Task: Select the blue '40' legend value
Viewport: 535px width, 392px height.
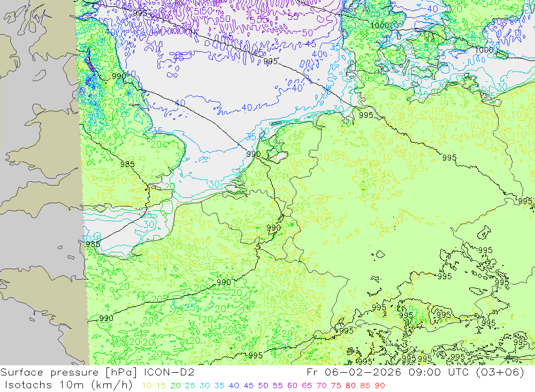Action: tap(234, 386)
